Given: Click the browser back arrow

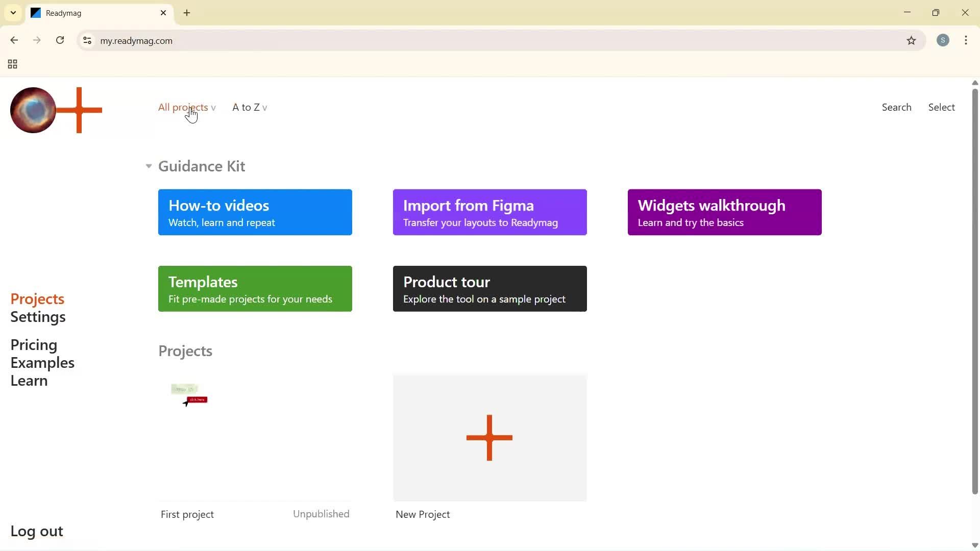Looking at the screenshot, I should (14, 40).
